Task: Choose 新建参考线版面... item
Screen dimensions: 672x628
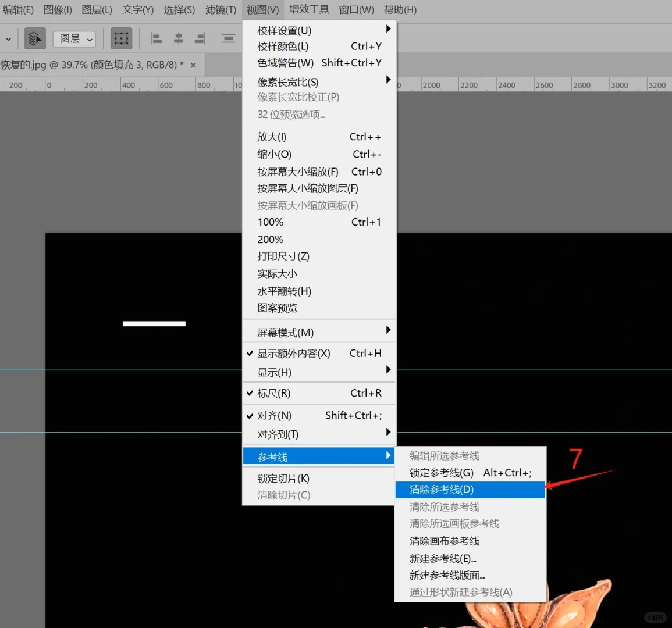Action: [470, 575]
